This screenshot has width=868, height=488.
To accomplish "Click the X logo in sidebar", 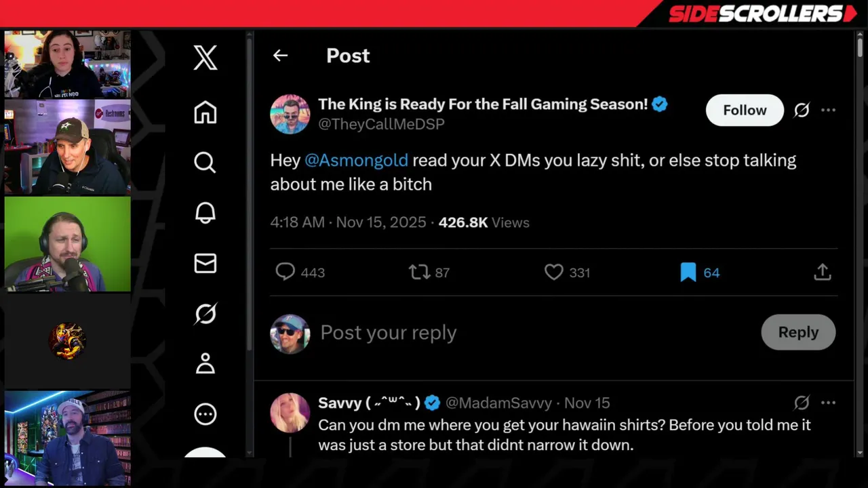I will (x=205, y=58).
